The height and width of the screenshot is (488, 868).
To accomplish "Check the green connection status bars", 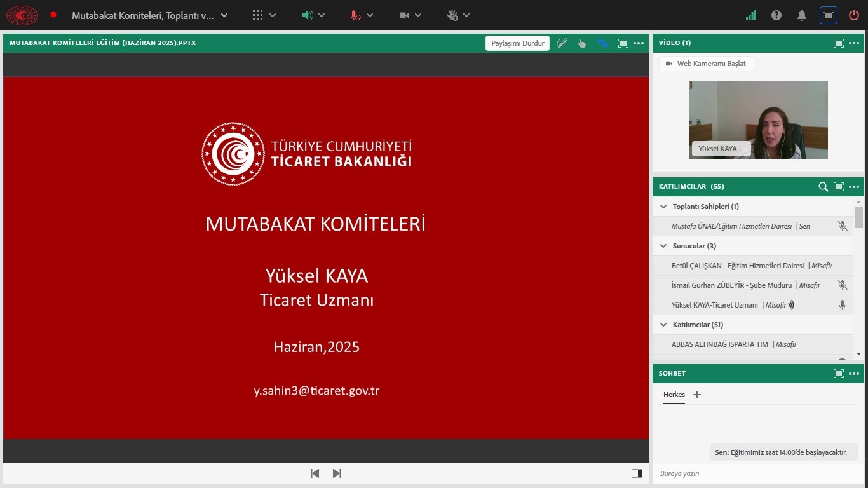I will click(x=751, y=15).
